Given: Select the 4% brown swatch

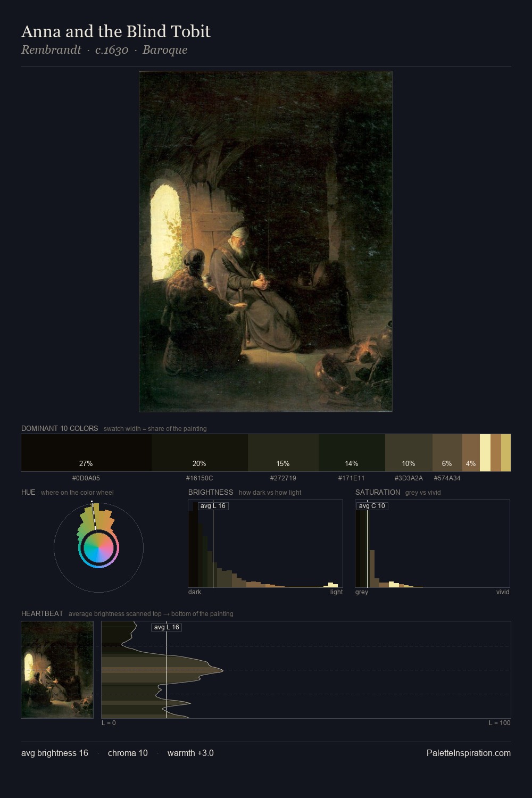Looking at the screenshot, I should (x=471, y=453).
